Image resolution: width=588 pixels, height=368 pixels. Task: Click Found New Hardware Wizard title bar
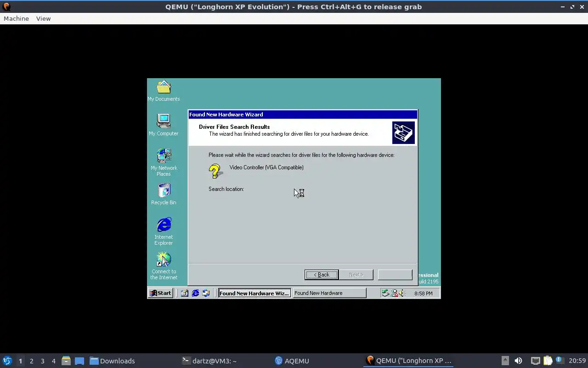(303, 115)
